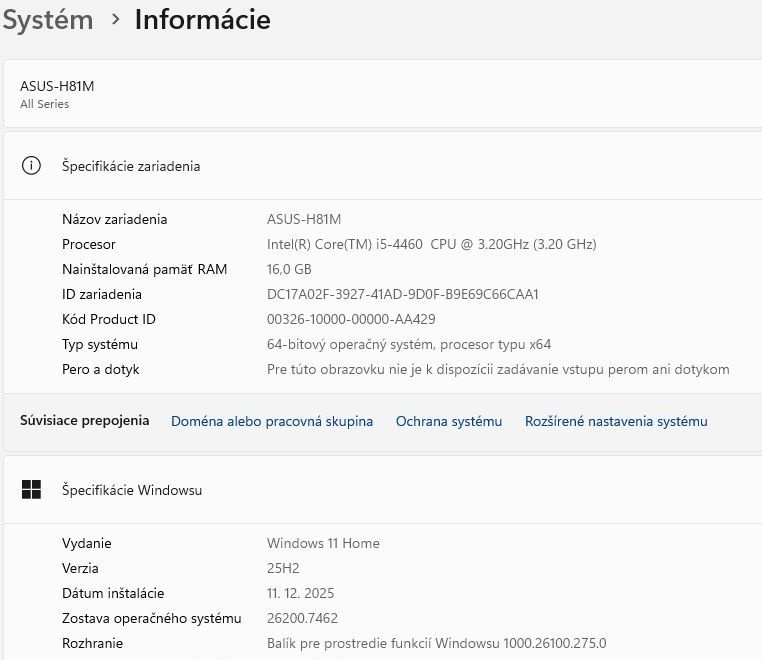Click the Zostava operačného systému label
Screen dimensions: 762x660
[152, 618]
